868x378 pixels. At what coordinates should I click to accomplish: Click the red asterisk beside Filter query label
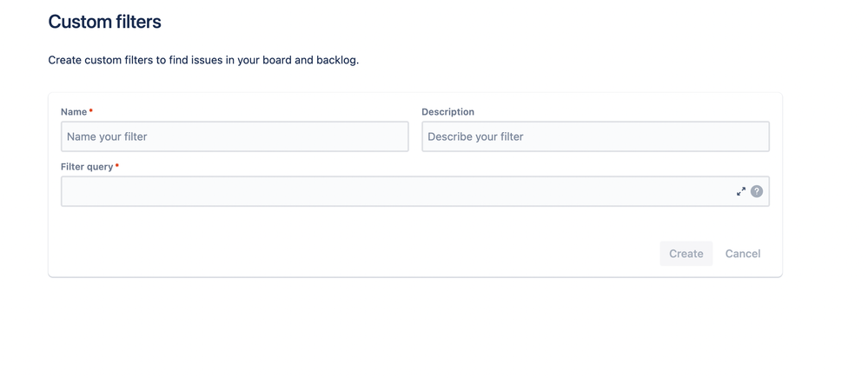tap(116, 165)
